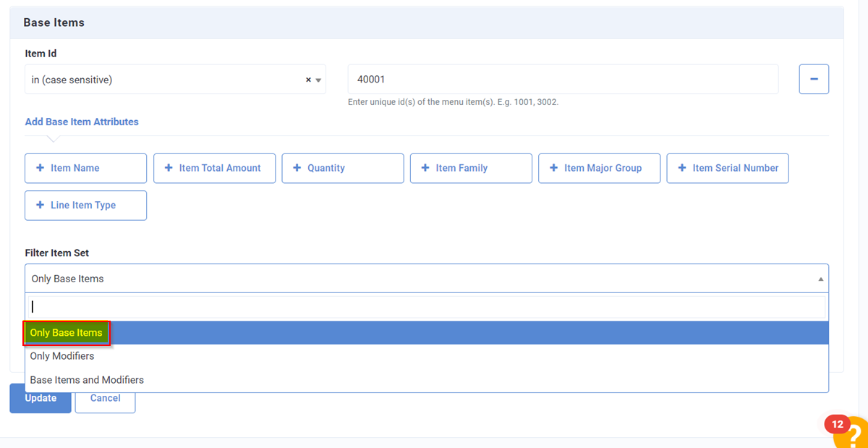Focus the dropdown search box
Image resolution: width=868 pixels, height=448 pixels.
click(426, 307)
